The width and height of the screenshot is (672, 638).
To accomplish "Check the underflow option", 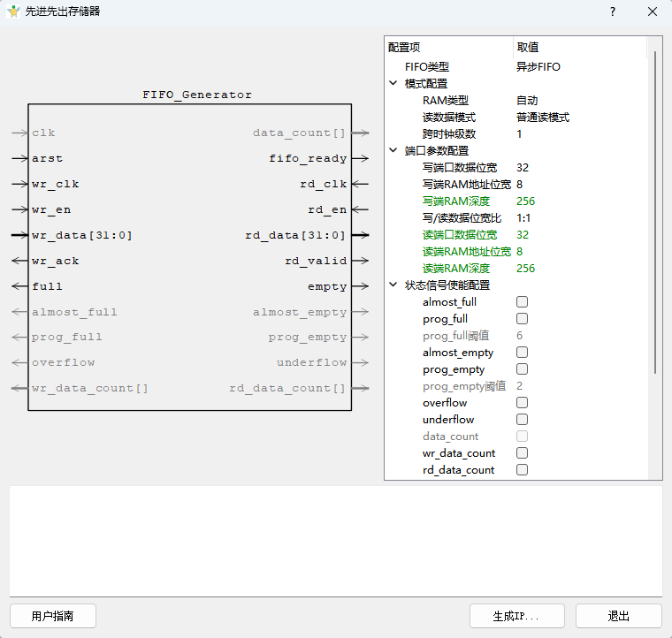I will point(522,419).
